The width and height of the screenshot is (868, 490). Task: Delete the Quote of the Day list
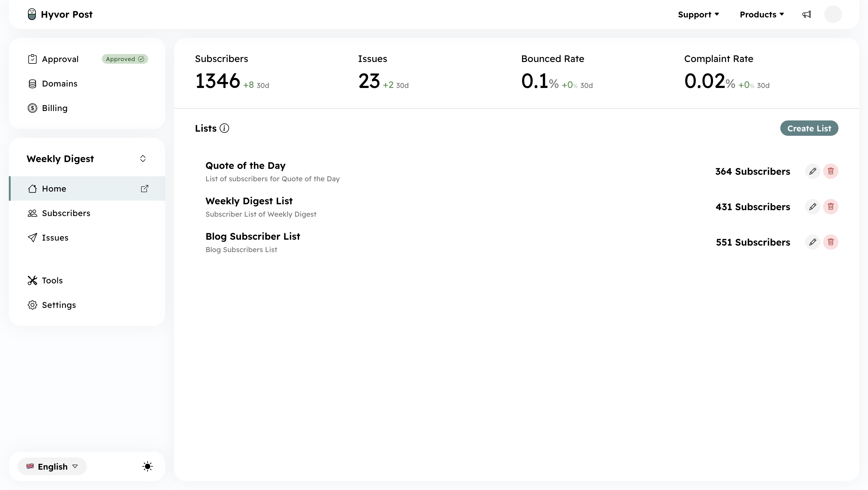tap(831, 171)
